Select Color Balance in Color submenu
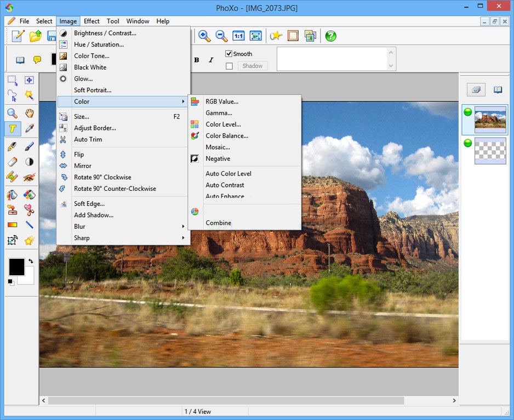This screenshot has height=420, width=514. pos(226,136)
